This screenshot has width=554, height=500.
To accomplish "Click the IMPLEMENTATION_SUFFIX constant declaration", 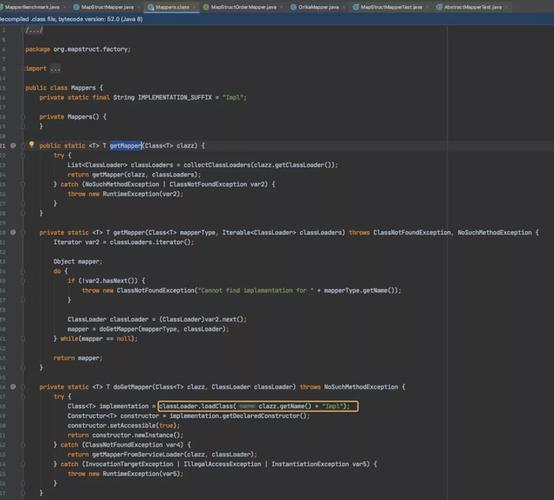I will (x=143, y=98).
